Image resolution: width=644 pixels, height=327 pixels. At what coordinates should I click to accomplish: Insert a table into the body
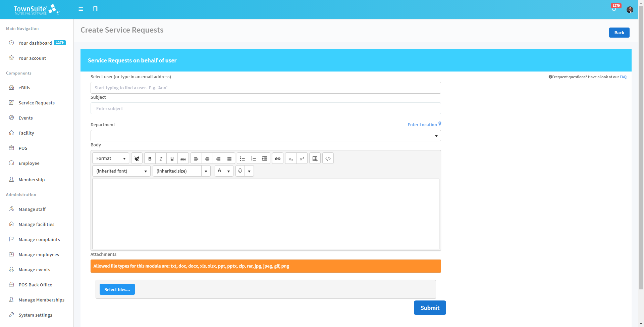[x=315, y=158]
